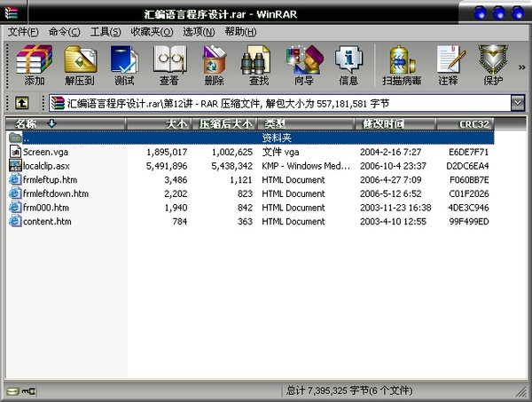Click the 删除 (Delete) toolbar icon
The height and width of the screenshot is (402, 532).
[x=214, y=64]
